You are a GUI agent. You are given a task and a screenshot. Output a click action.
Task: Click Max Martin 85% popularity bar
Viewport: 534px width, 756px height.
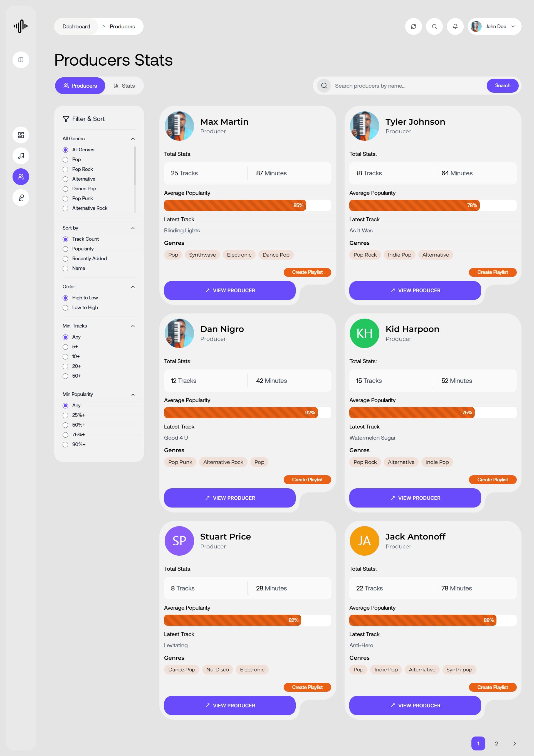(x=248, y=205)
